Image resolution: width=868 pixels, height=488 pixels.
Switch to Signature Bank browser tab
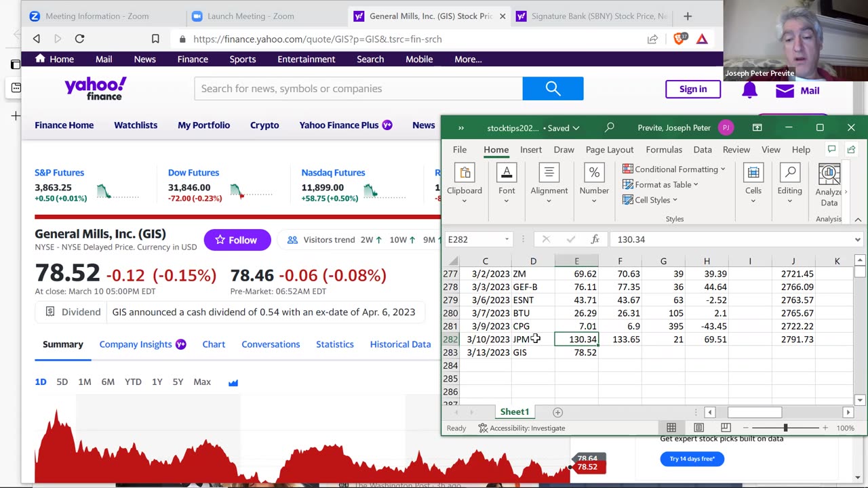tap(592, 16)
